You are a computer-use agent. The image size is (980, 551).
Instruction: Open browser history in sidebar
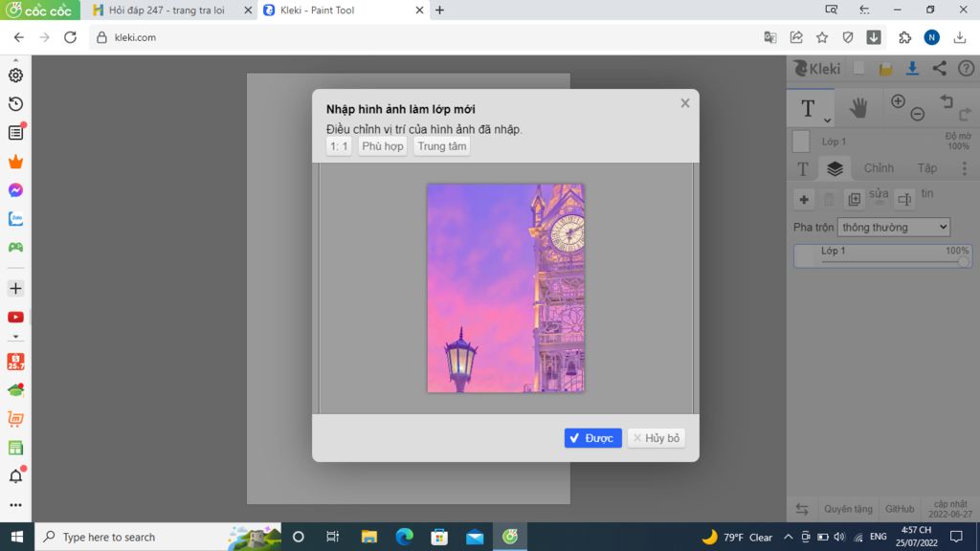(15, 103)
